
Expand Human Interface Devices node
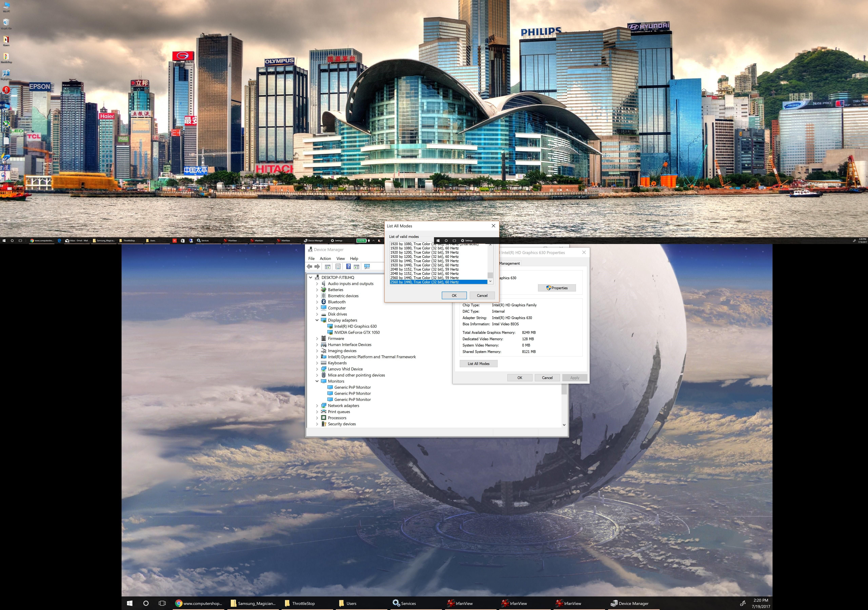pyautogui.click(x=317, y=345)
